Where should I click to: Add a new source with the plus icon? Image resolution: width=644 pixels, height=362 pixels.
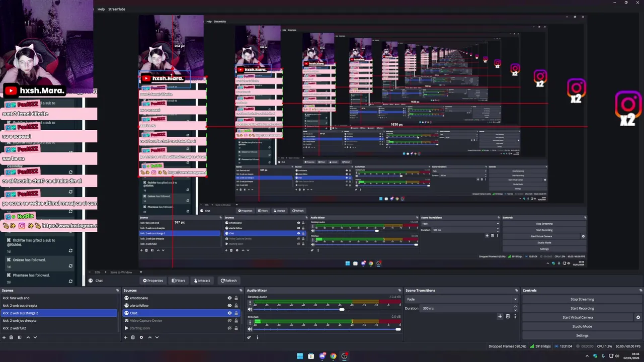point(126,337)
